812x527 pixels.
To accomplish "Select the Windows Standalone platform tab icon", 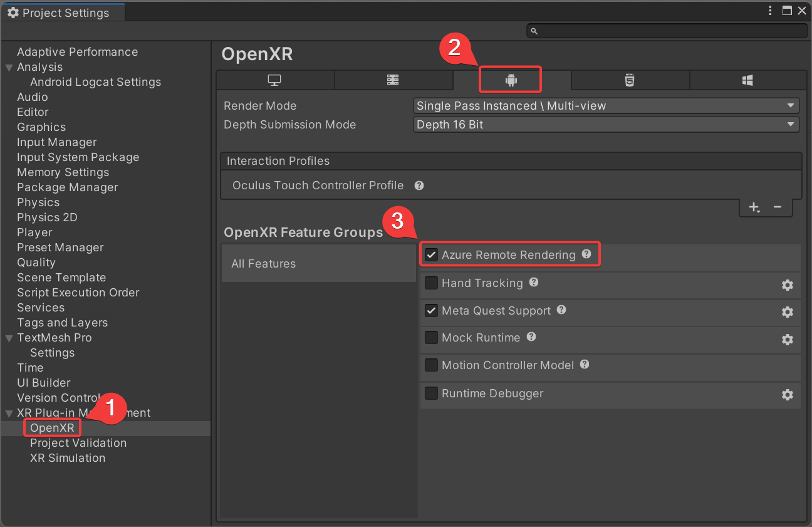I will point(274,80).
